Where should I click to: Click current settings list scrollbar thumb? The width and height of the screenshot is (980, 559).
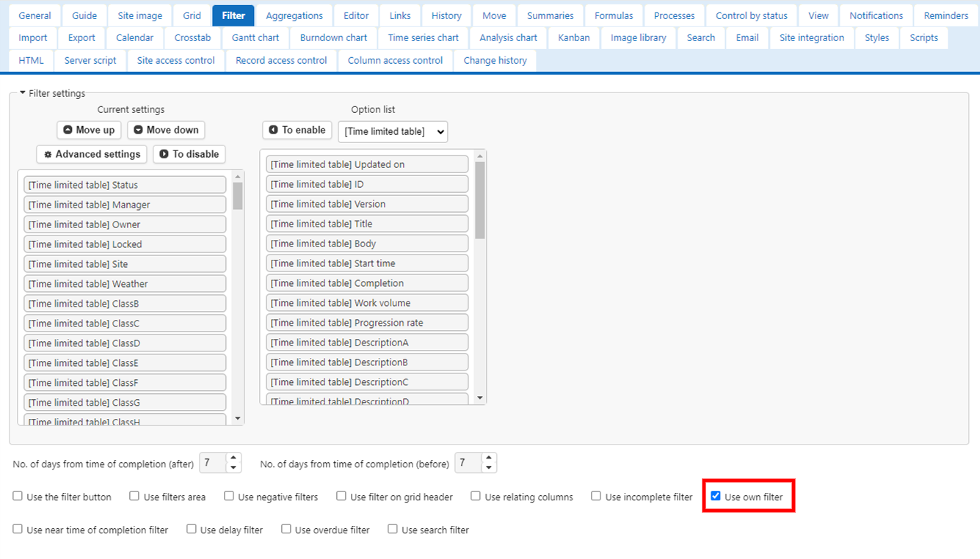(x=238, y=196)
